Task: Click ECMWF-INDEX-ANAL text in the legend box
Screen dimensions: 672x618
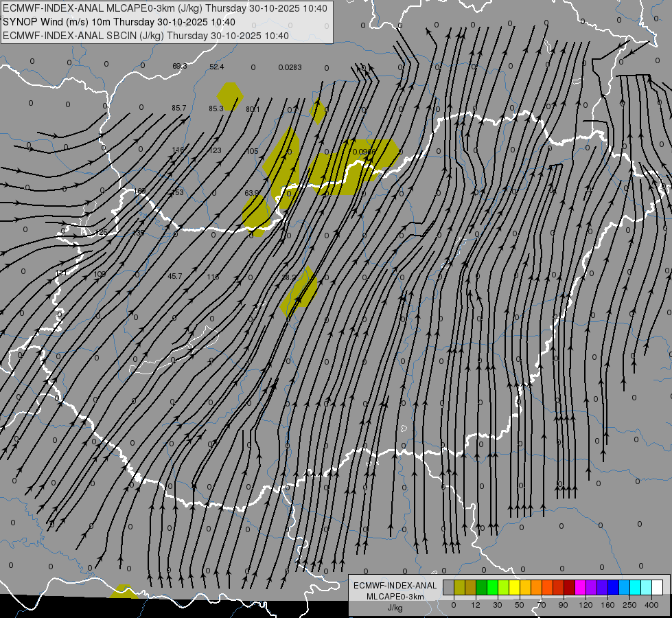Action: (395, 586)
